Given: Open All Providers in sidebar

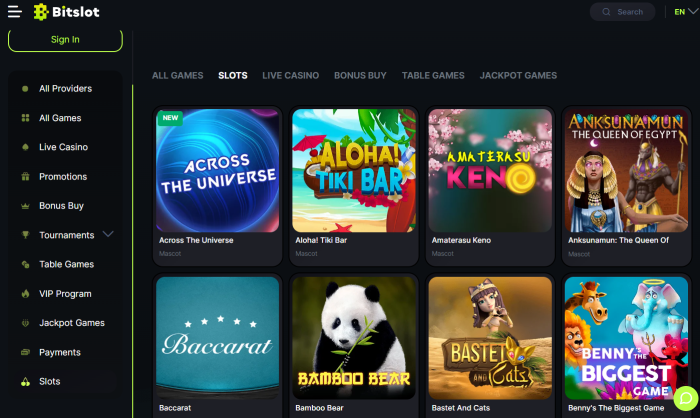Looking at the screenshot, I should [x=65, y=88].
